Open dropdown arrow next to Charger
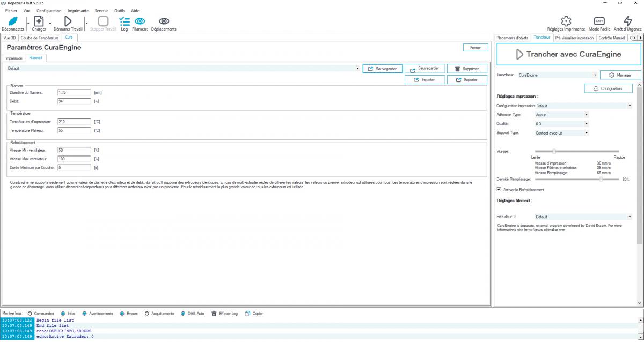 tap(50, 24)
